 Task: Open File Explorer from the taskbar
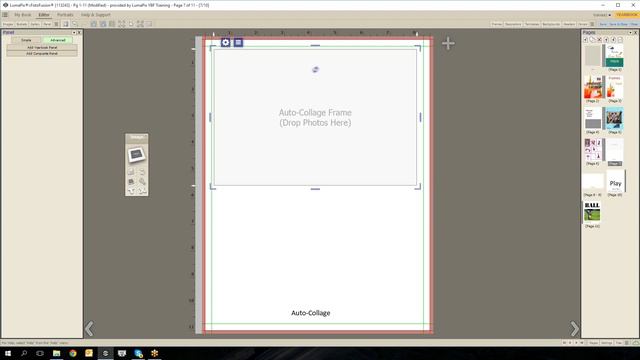point(56,353)
